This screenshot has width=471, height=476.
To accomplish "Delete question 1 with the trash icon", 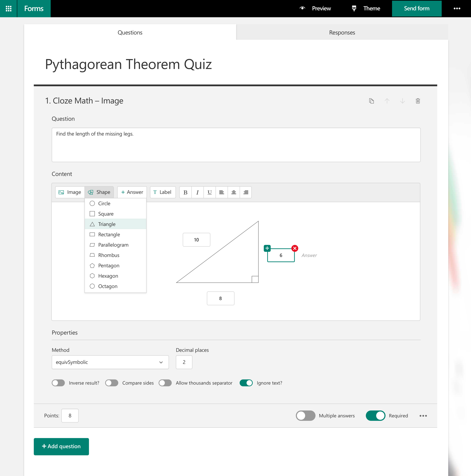I will click(x=417, y=101).
